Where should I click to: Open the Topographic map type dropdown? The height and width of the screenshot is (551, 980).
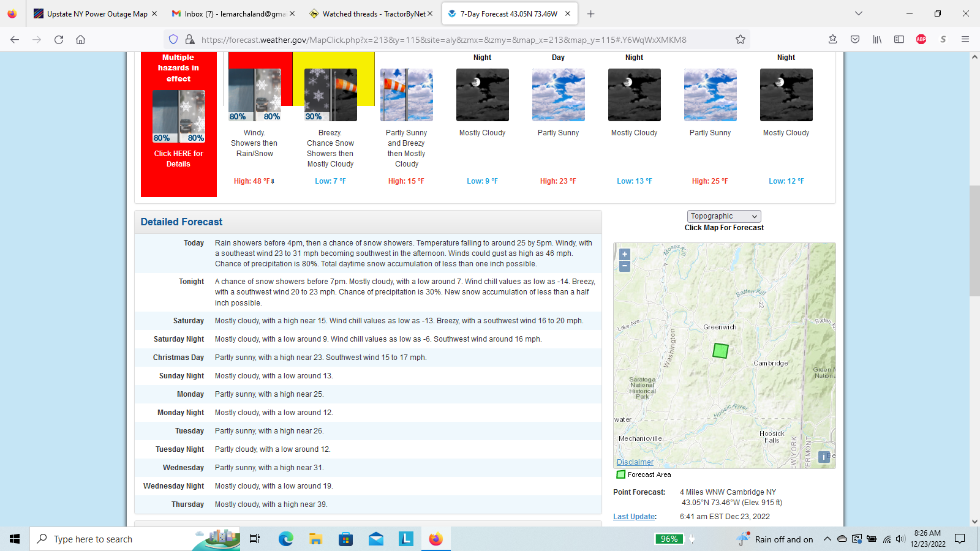tap(724, 216)
